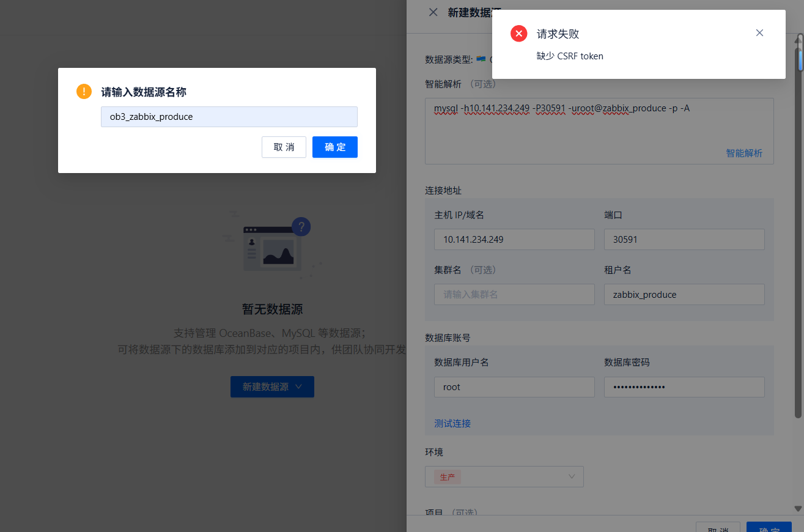Image resolution: width=804 pixels, height=532 pixels.
Task: Click scrollbar down arrow in drawer
Action: click(x=798, y=508)
